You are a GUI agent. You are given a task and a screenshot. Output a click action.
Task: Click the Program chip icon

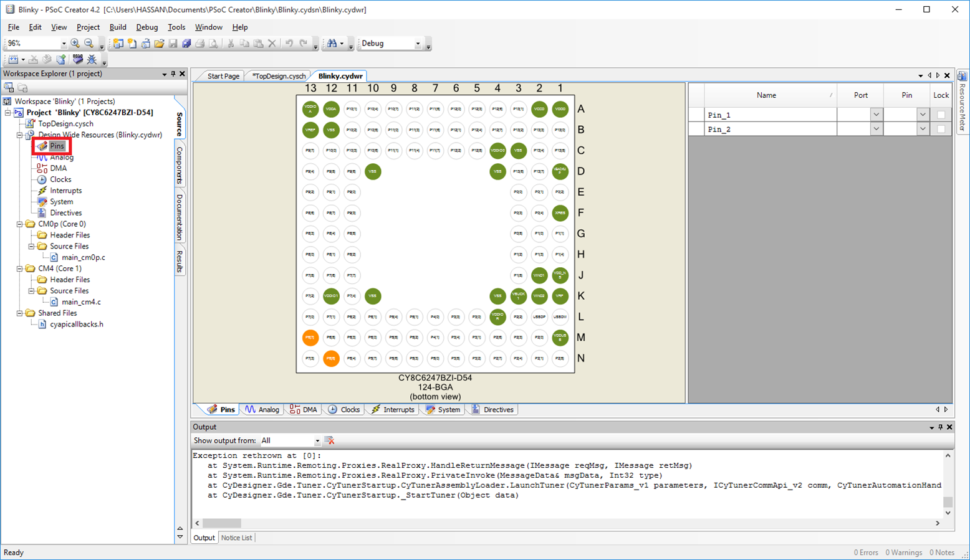pos(77,59)
